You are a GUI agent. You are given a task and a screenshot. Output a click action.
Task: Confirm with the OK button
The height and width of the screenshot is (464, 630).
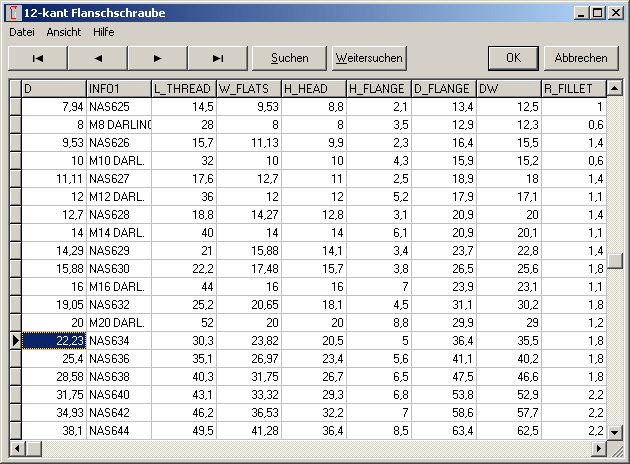[513, 58]
